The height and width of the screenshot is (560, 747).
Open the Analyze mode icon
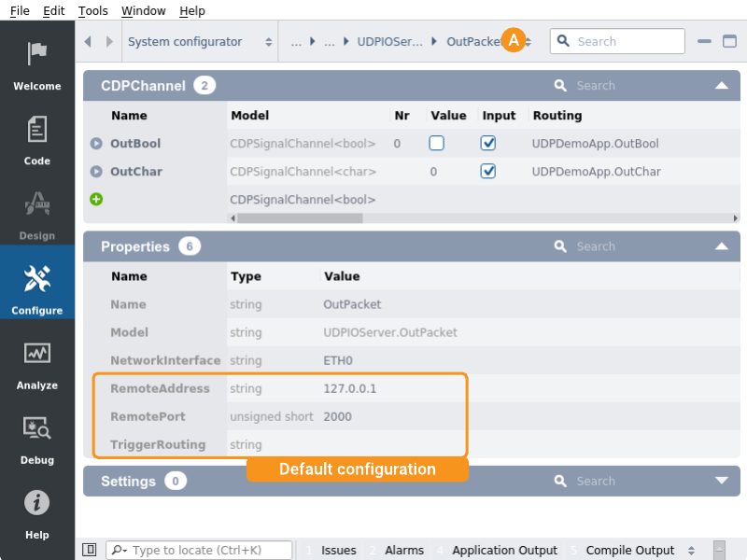click(x=37, y=364)
